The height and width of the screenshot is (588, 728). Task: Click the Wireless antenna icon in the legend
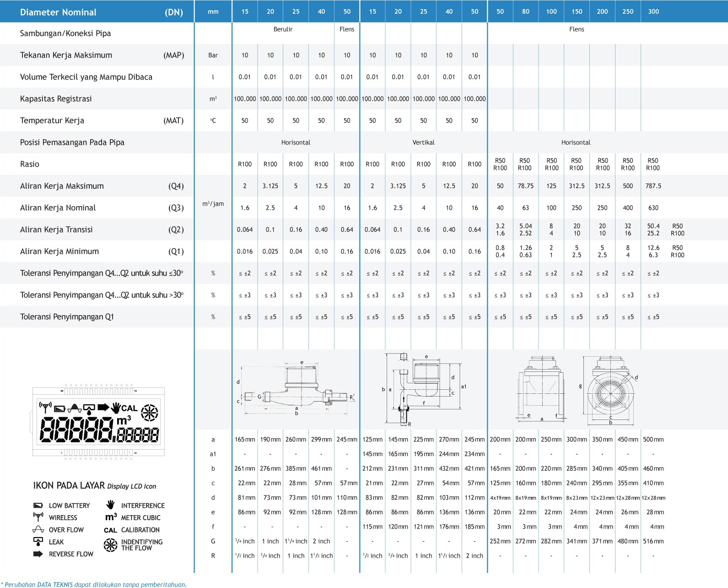pos(38,517)
